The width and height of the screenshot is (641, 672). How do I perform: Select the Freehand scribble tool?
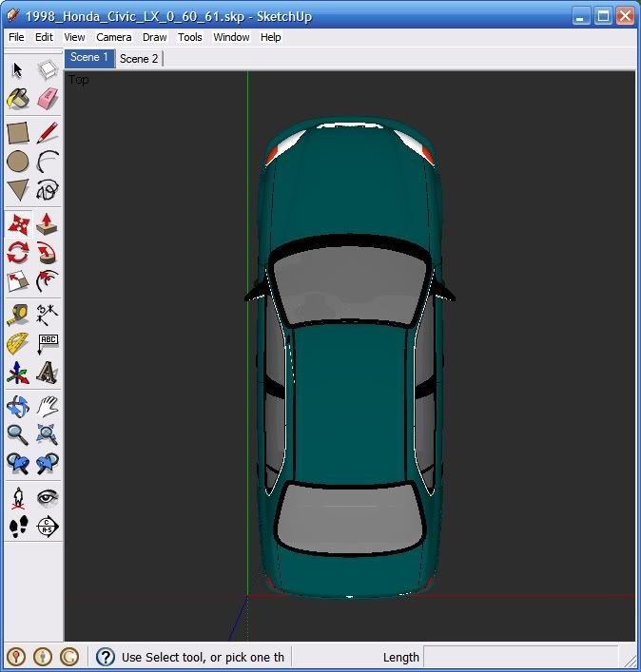[x=48, y=190]
